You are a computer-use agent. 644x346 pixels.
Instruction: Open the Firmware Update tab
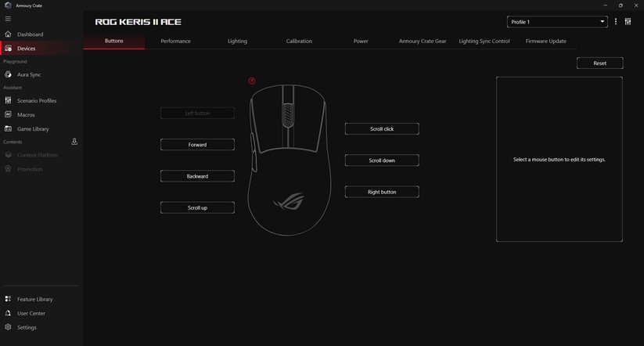click(546, 41)
